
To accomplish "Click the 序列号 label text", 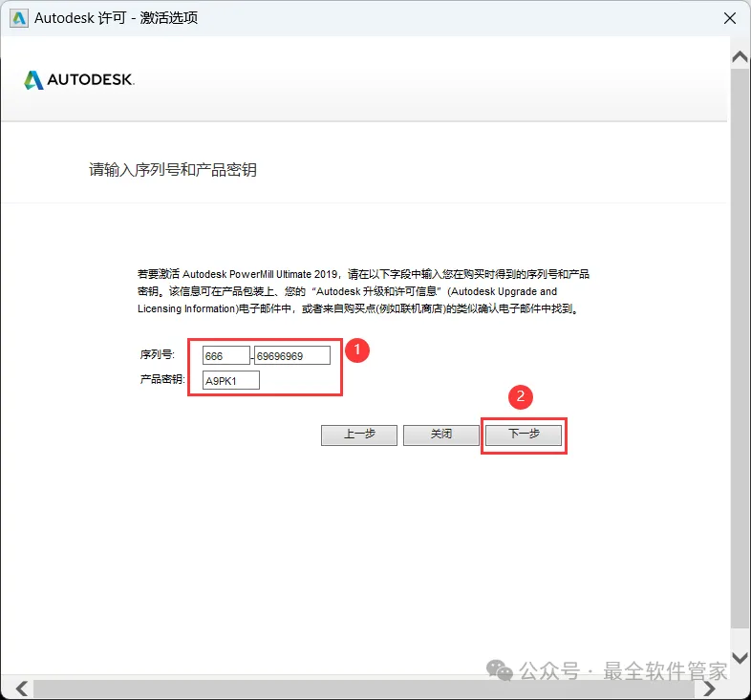I will (157, 354).
